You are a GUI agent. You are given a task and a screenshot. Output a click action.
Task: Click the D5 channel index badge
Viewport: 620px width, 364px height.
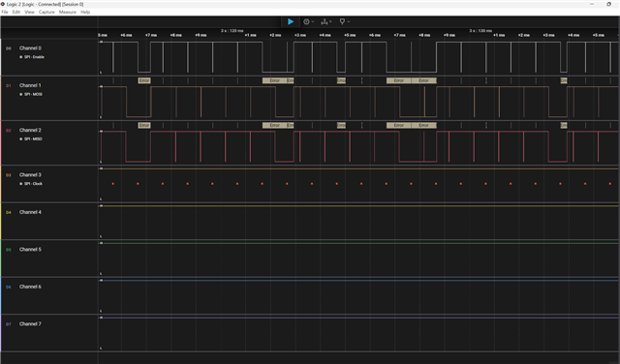(9, 250)
